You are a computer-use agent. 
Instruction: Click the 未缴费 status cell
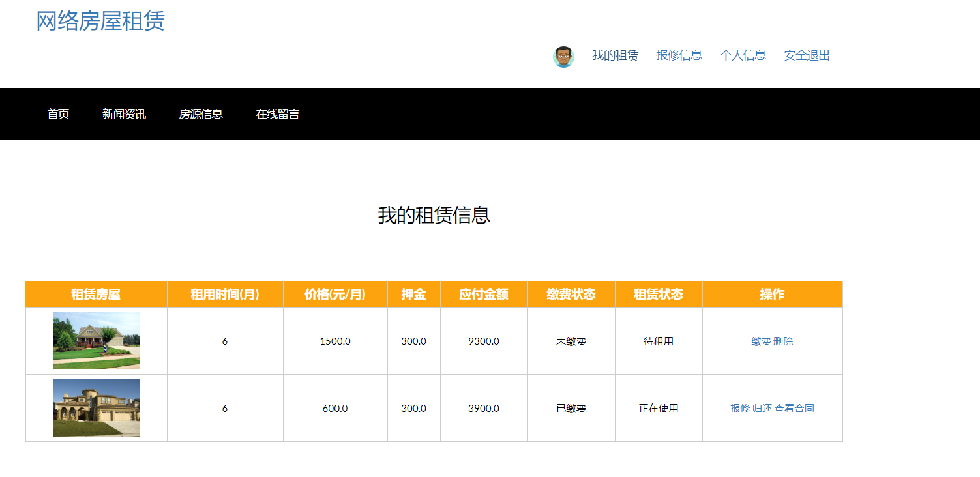(571, 341)
